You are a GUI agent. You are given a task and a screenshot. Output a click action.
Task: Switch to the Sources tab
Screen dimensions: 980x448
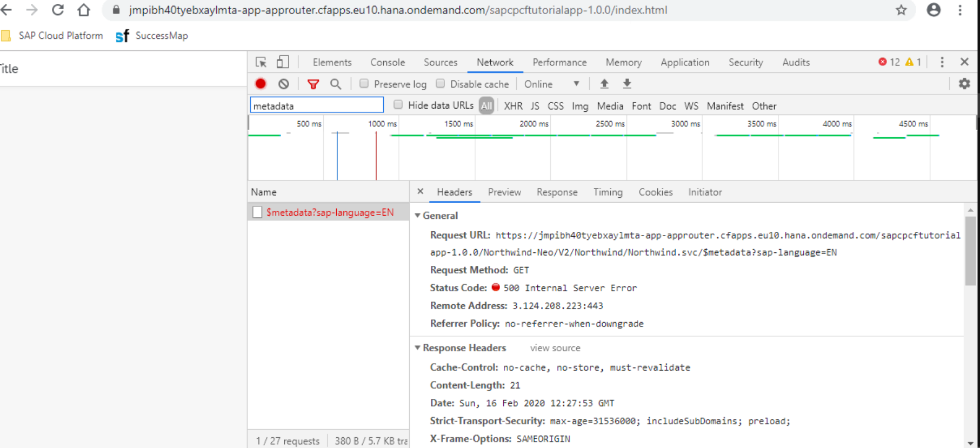point(441,62)
